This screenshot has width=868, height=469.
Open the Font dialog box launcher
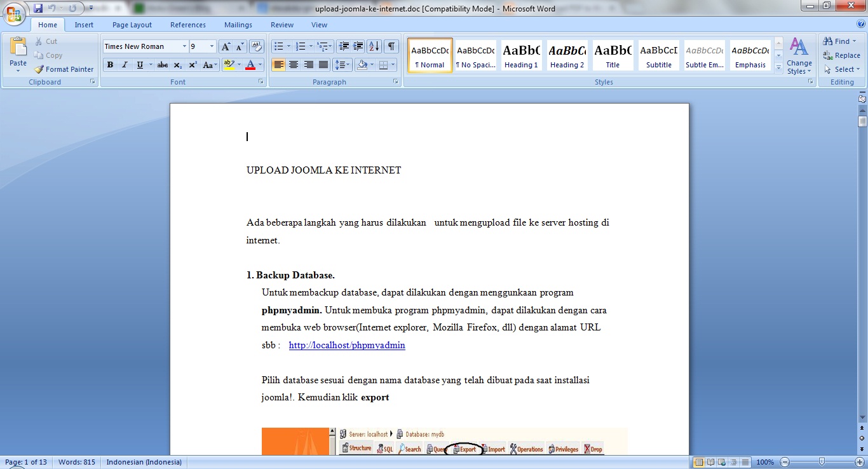(x=261, y=82)
